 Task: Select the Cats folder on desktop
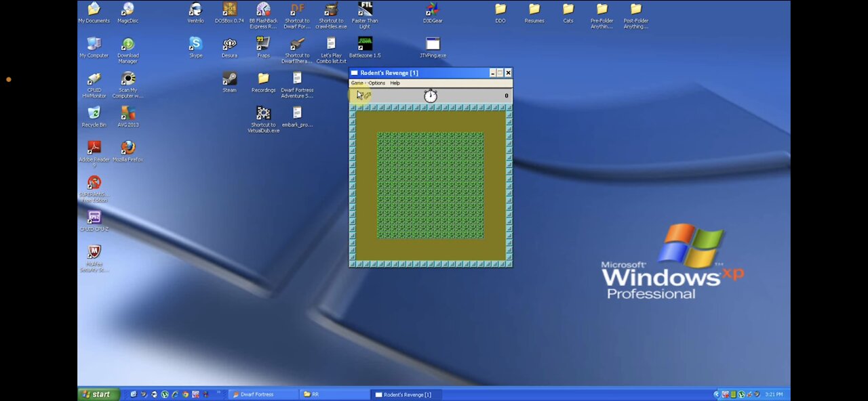[568, 13]
